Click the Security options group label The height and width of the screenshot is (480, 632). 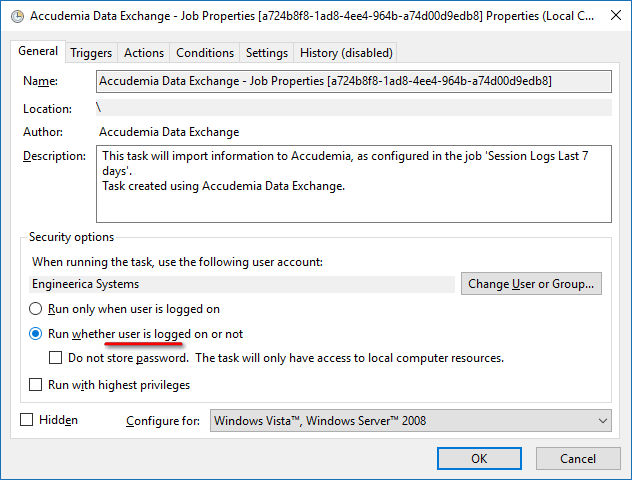click(71, 237)
